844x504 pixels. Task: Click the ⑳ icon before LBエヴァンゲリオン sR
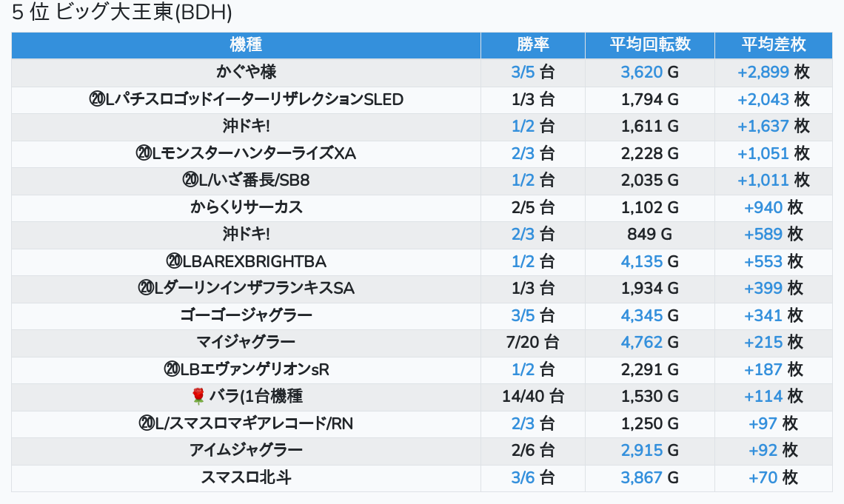click(x=172, y=369)
